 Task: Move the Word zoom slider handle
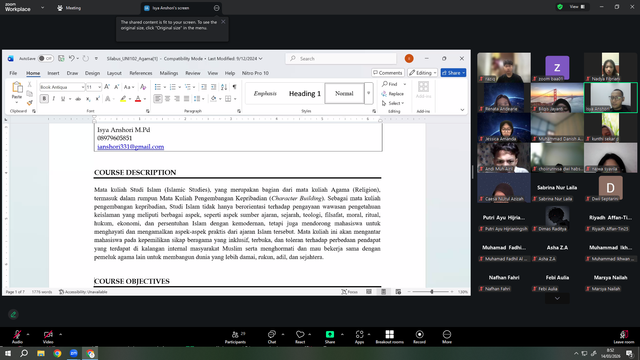[x=432, y=292]
